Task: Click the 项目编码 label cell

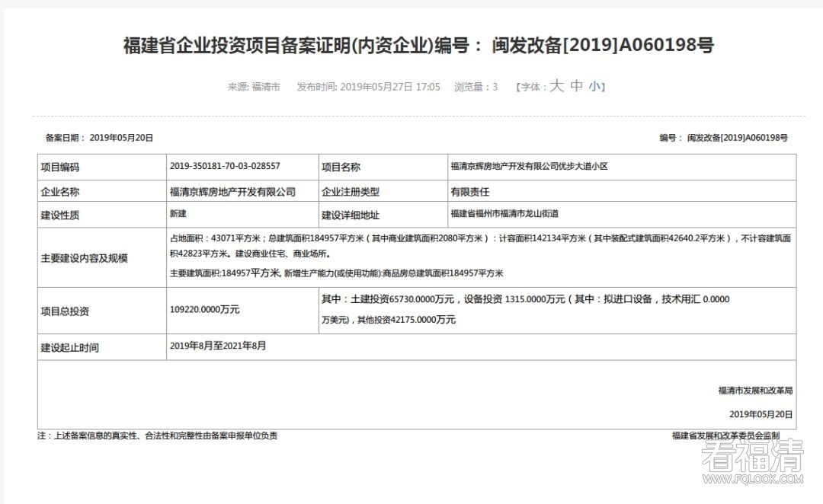Action: tap(102, 167)
